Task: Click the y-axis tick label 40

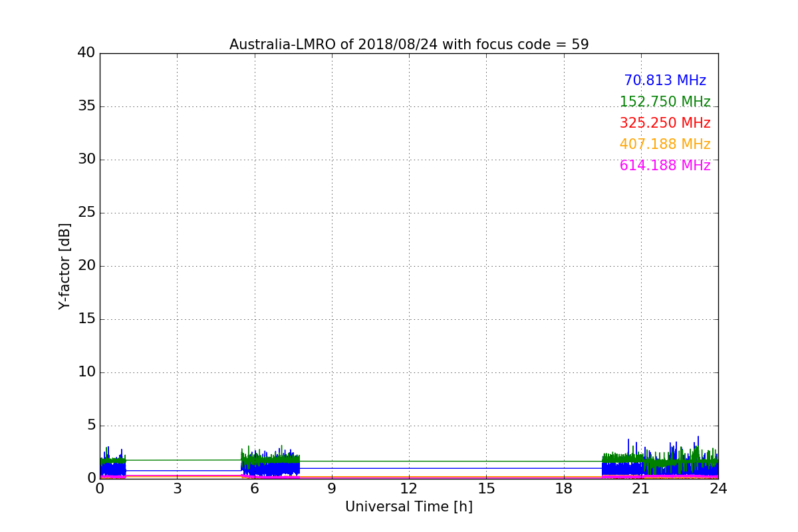Action: point(86,53)
